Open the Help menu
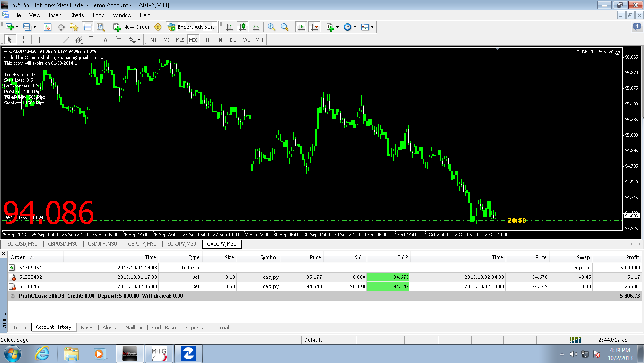Image resolution: width=644 pixels, height=363 pixels. point(145,15)
